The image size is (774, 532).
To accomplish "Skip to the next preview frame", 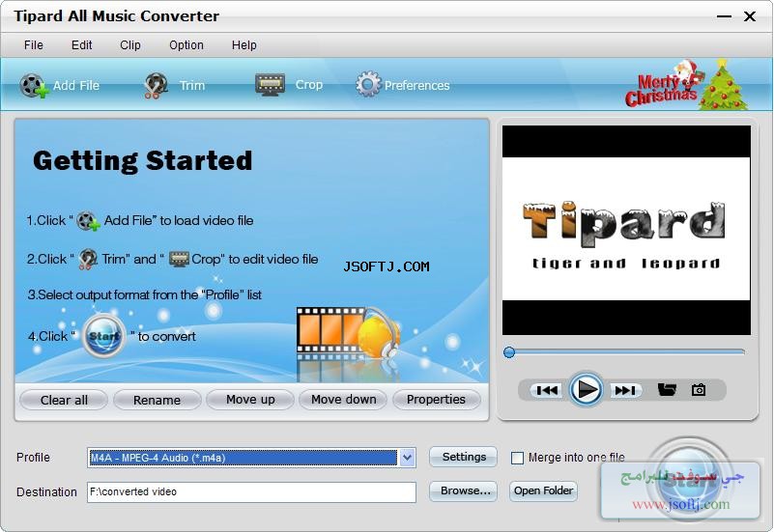I will (x=625, y=390).
